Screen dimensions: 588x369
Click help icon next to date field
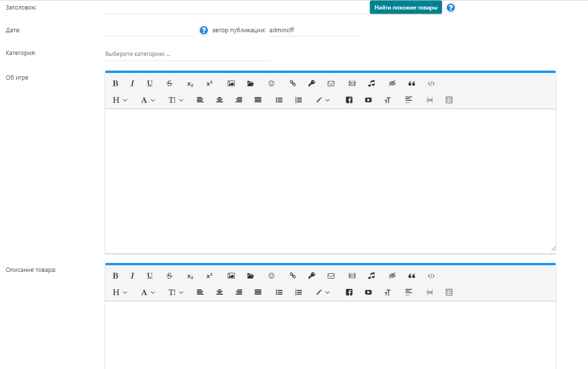click(x=204, y=30)
